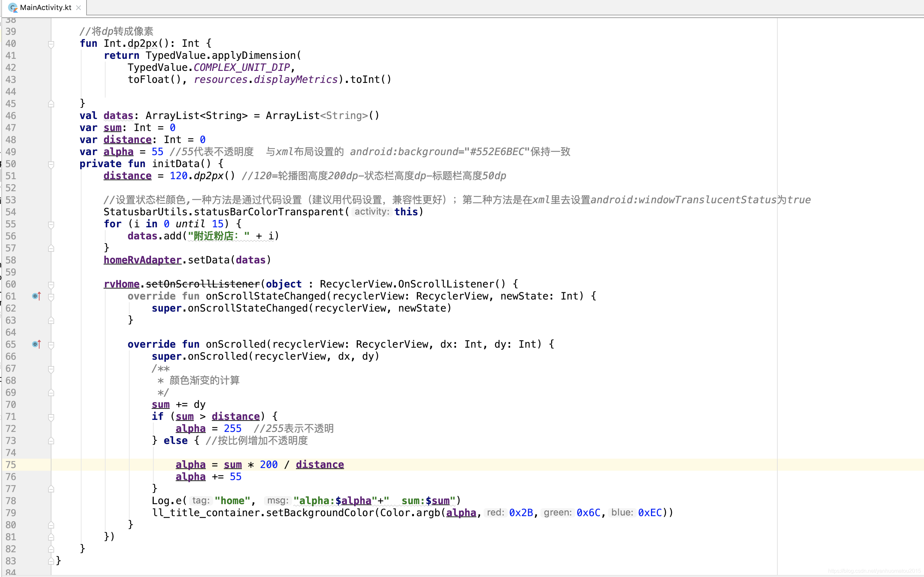Click the 'tag:' parameter hint in the Log.e call
This screenshot has width=924, height=577.
coord(201,501)
